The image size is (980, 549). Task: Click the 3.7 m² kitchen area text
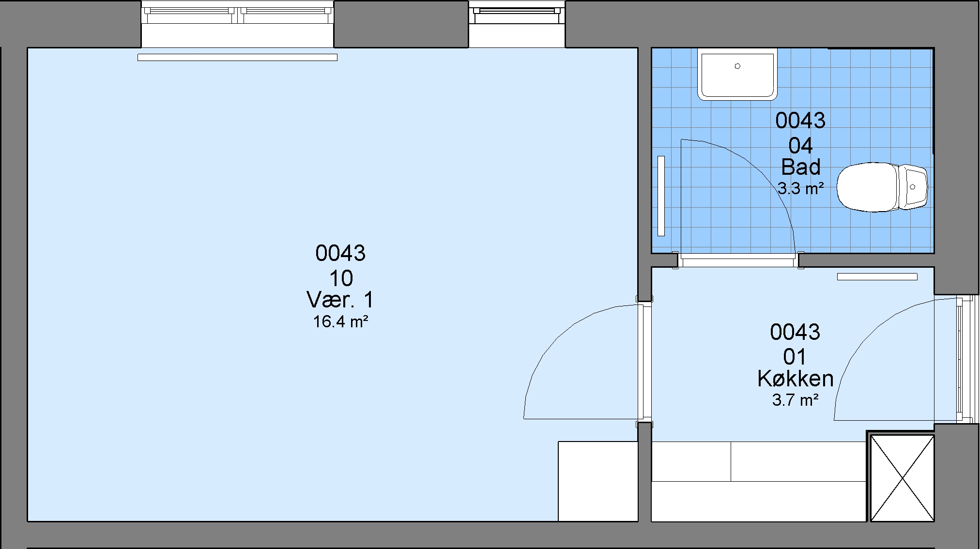(x=795, y=400)
